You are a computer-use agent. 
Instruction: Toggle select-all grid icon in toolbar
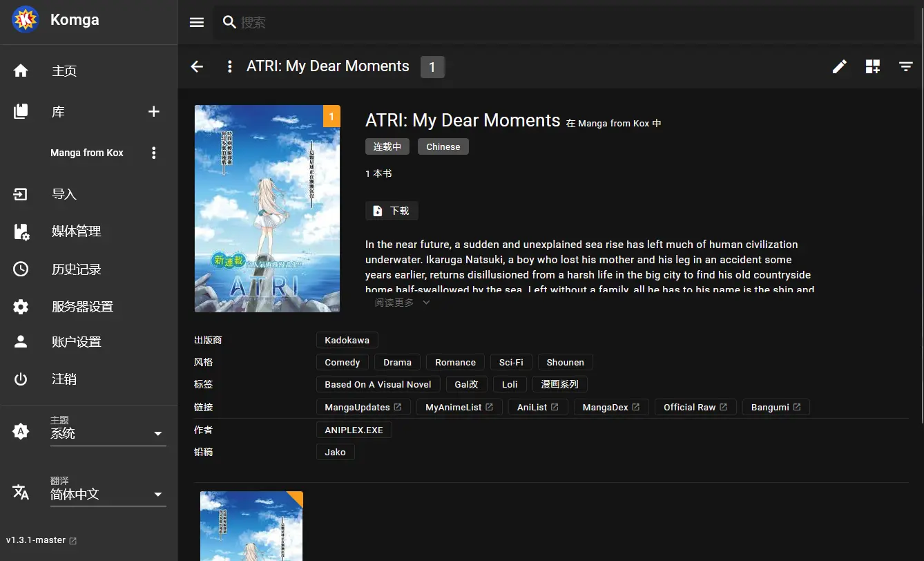873,66
